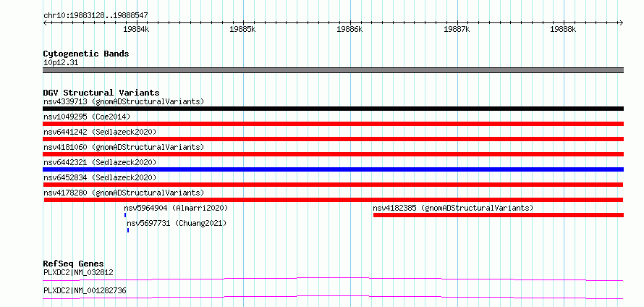Click the red bar under nsv4181060

click(x=333, y=154)
